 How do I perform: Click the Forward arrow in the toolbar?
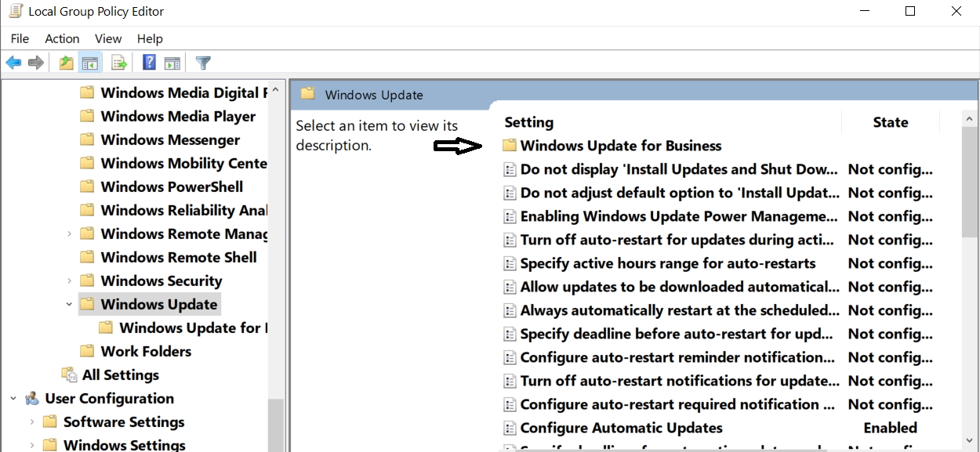(36, 63)
